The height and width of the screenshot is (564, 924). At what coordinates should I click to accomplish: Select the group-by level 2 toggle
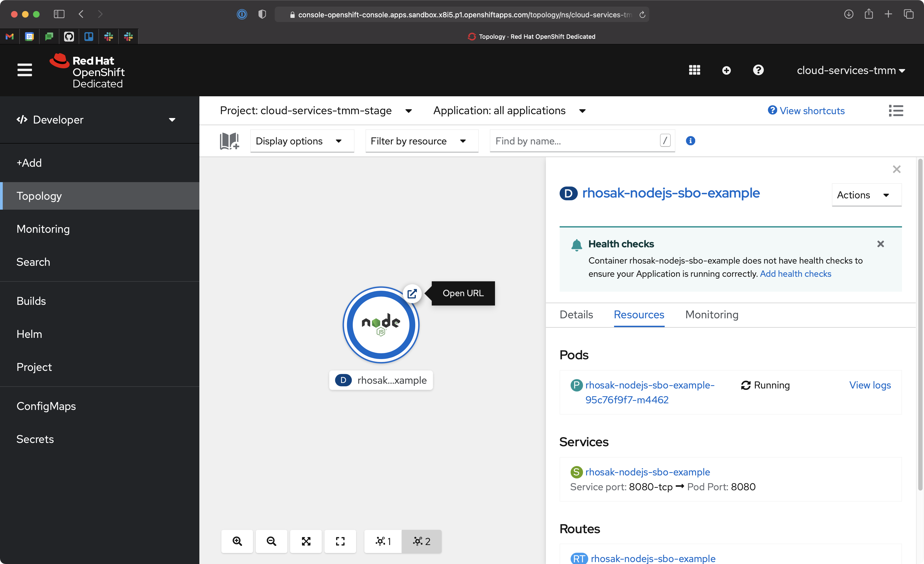click(x=422, y=541)
